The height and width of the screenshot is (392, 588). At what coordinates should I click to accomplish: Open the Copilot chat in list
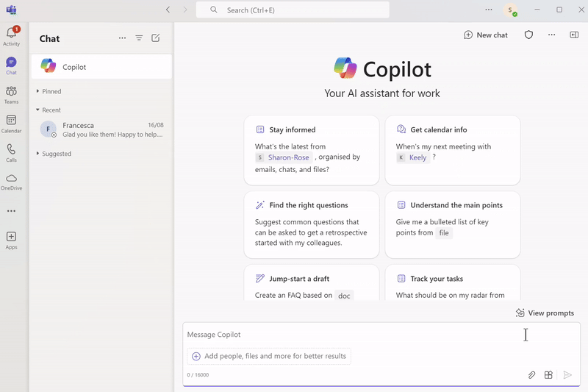pyautogui.click(x=101, y=66)
